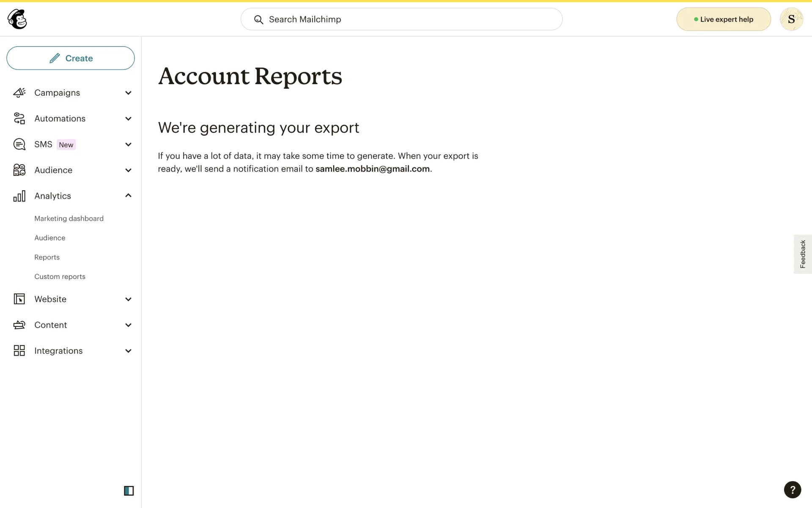The image size is (812, 508).
Task: Click the Create button
Action: point(71,58)
